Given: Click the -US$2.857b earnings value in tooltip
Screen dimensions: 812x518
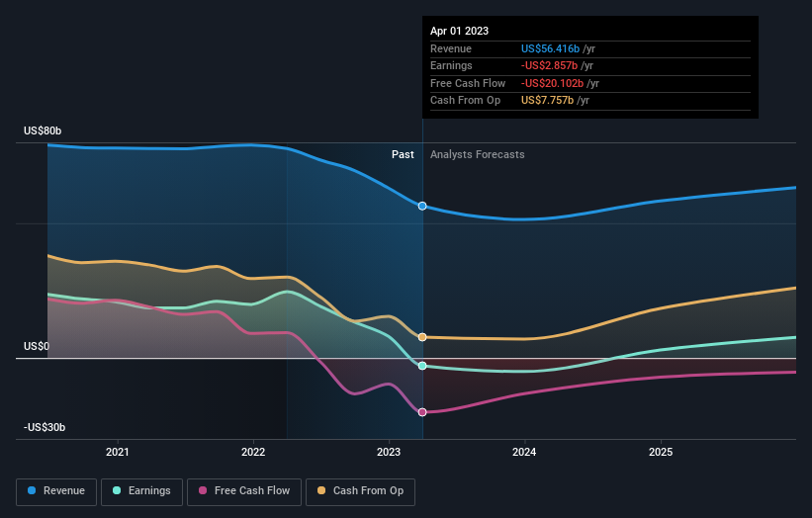Looking at the screenshot, I should click(x=549, y=65).
